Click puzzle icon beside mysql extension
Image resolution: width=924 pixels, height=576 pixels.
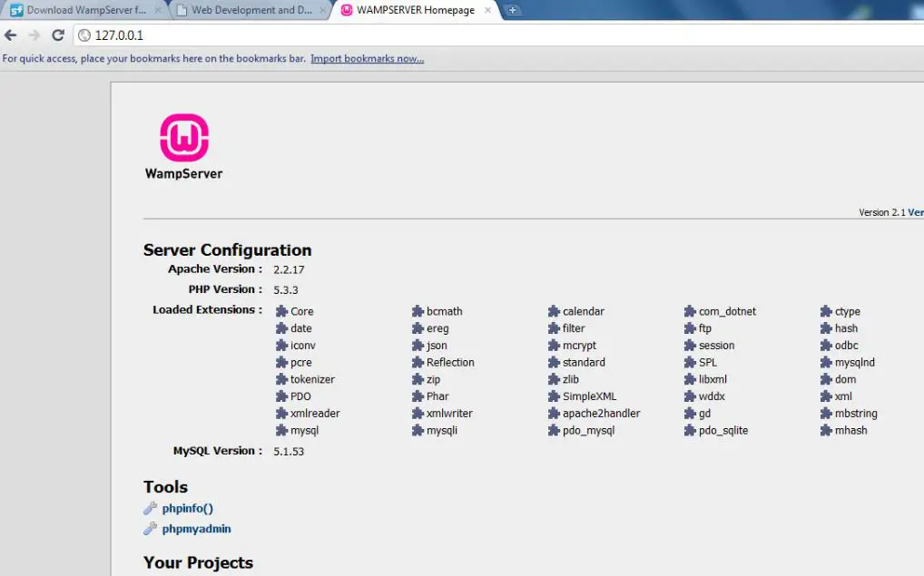(x=281, y=431)
